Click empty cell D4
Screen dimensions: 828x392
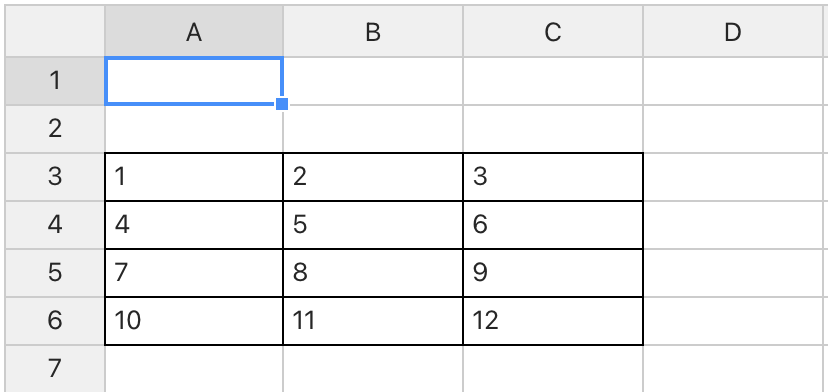[733, 225]
